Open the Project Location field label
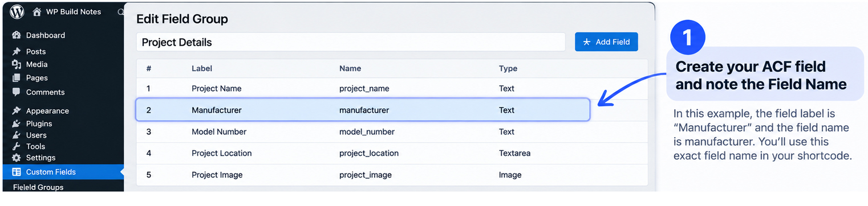This screenshot has height=206, width=868. 222,153
